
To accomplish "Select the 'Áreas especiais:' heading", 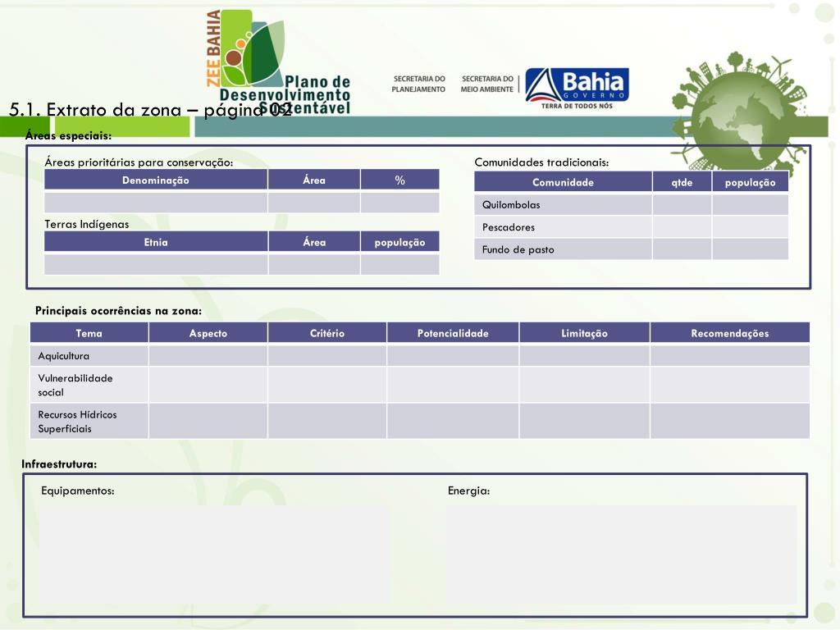I will [69, 135].
